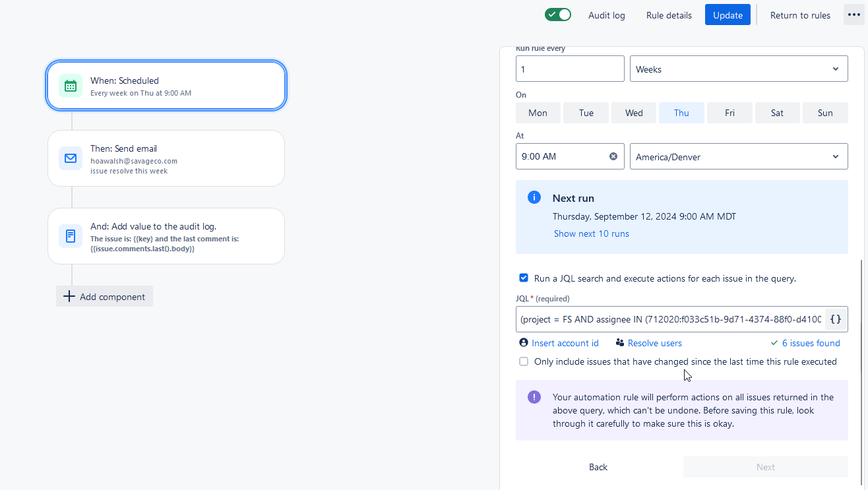Select the Then: Send email card
The width and height of the screenshot is (868, 490).
pos(166,158)
